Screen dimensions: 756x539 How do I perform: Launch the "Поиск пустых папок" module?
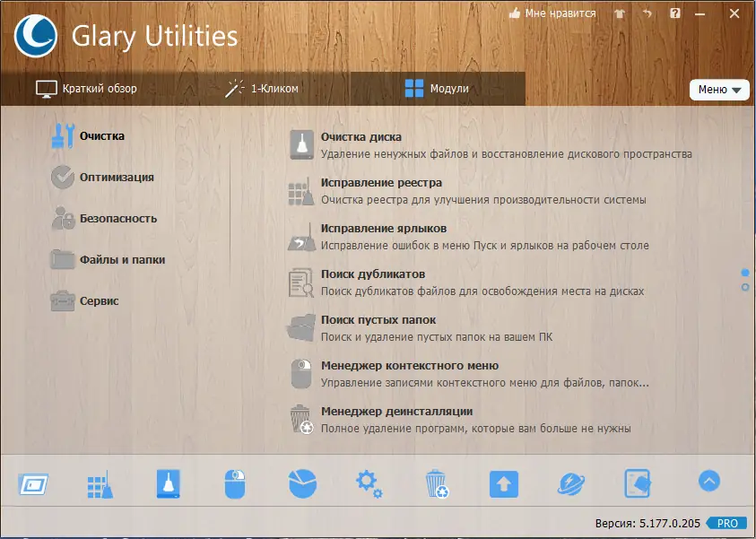pyautogui.click(x=421, y=328)
